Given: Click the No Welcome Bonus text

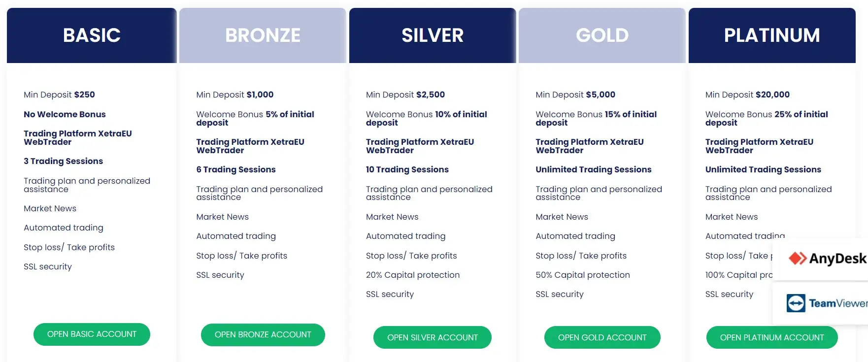Looking at the screenshot, I should pyautogui.click(x=65, y=114).
